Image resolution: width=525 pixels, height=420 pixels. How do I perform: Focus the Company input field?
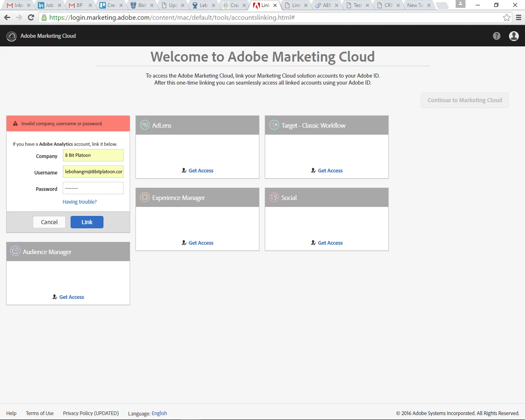pos(93,155)
